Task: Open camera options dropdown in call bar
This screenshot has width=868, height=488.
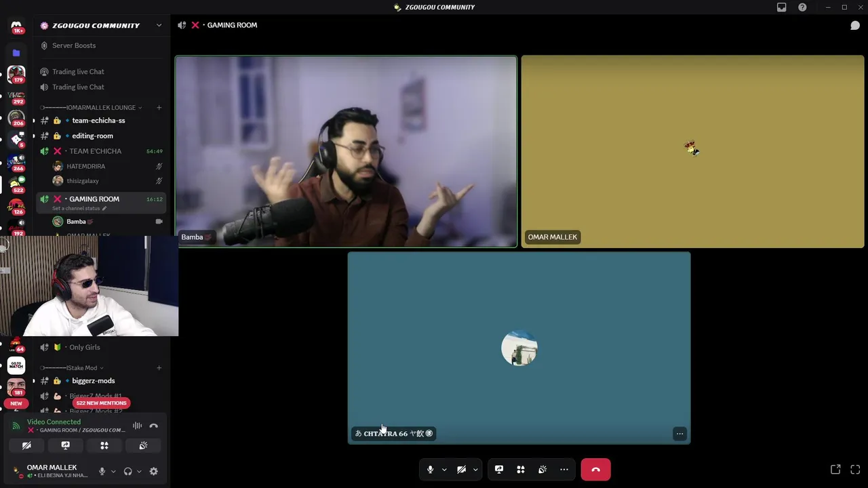Action: pyautogui.click(x=475, y=469)
